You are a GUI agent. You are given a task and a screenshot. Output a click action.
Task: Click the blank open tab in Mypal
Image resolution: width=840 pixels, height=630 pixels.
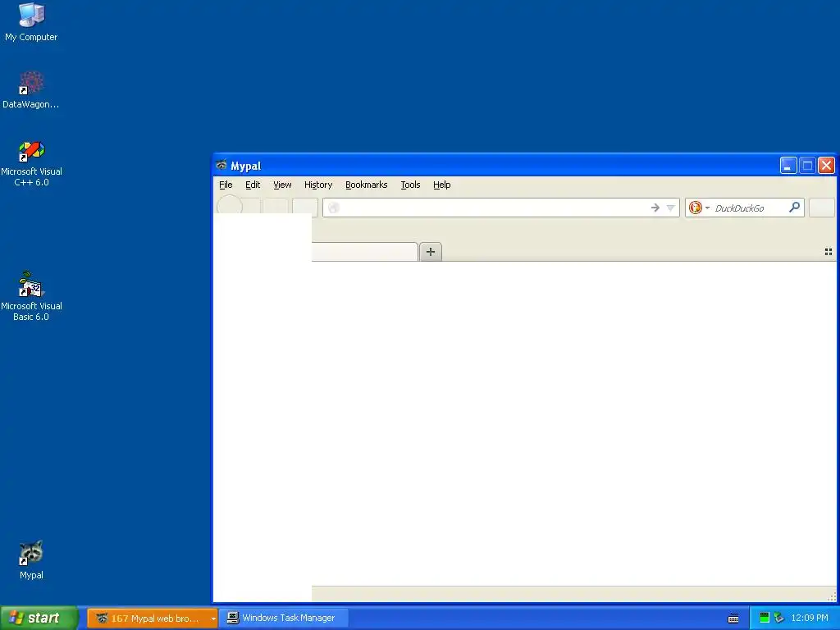(x=365, y=252)
